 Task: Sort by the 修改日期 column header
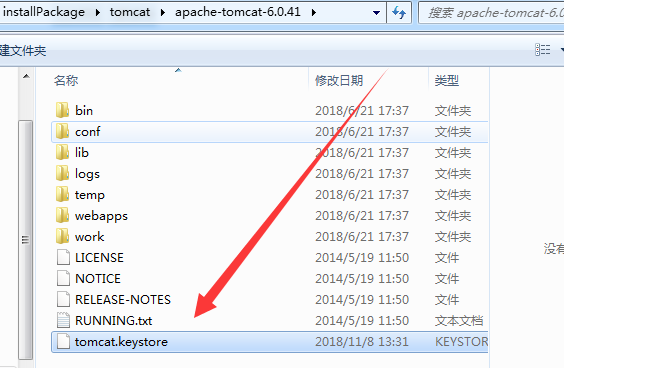pos(339,80)
